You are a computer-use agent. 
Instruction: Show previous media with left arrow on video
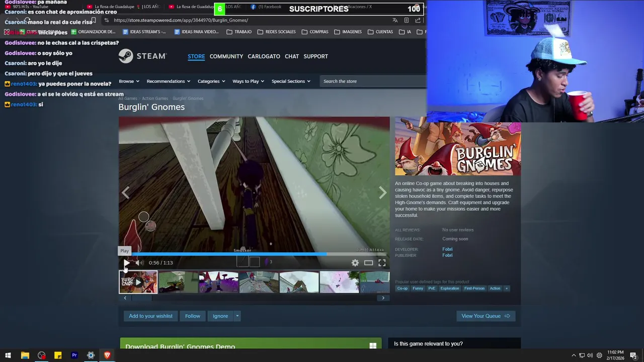click(x=126, y=192)
